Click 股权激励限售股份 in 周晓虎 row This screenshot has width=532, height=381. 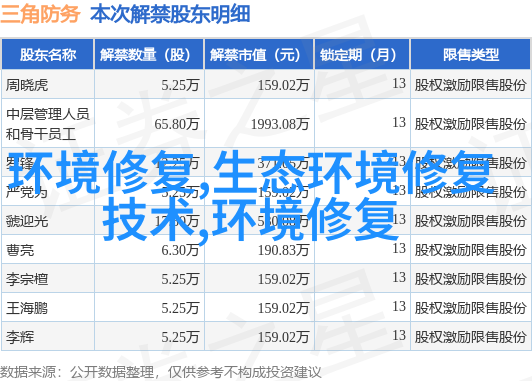click(x=470, y=85)
